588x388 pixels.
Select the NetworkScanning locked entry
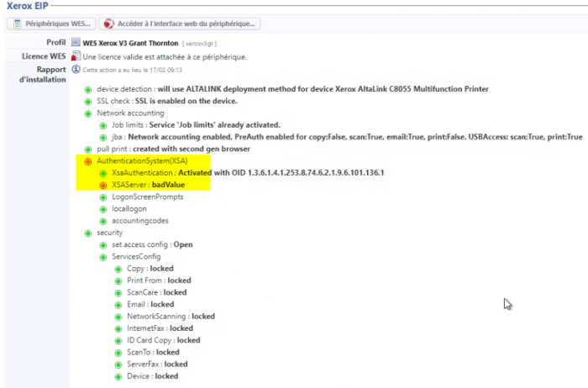coord(171,317)
